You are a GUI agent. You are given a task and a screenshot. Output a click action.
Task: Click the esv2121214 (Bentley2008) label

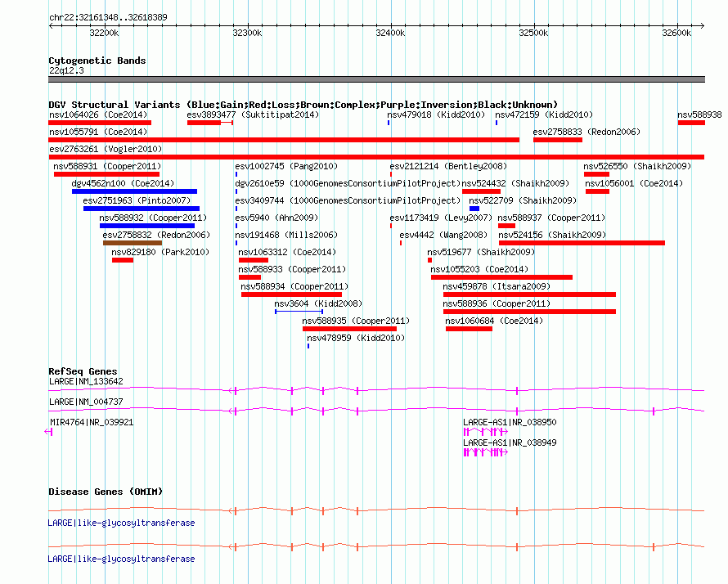tap(448, 166)
